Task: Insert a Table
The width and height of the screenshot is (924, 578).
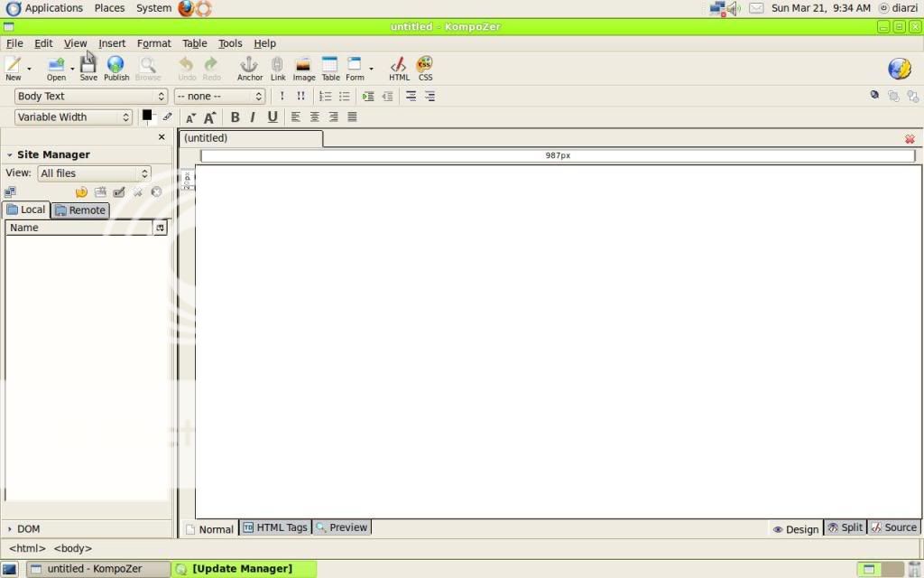Action: (x=330, y=68)
